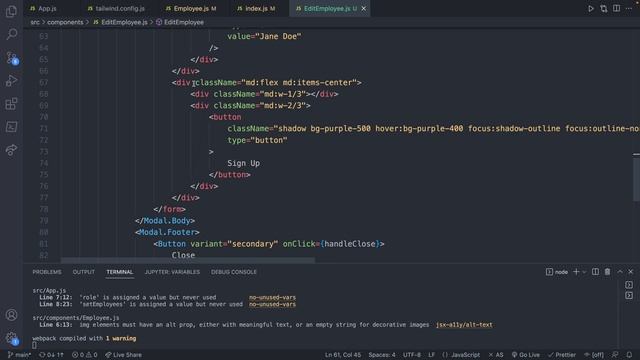Create a new terminal with plus icon
640x360 pixels.
(576, 271)
